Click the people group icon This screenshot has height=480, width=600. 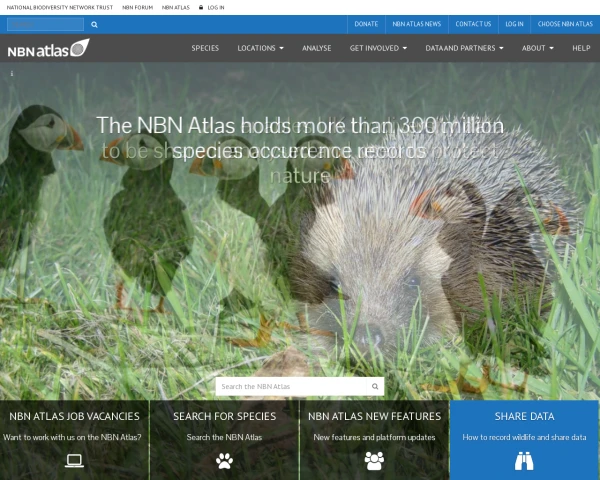[x=374, y=461]
